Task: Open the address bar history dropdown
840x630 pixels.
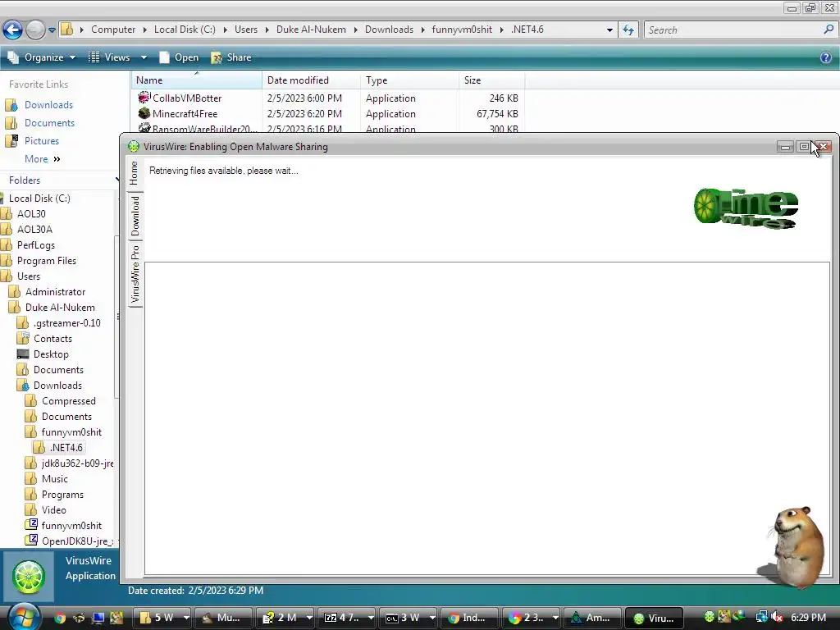Action: [x=609, y=30]
